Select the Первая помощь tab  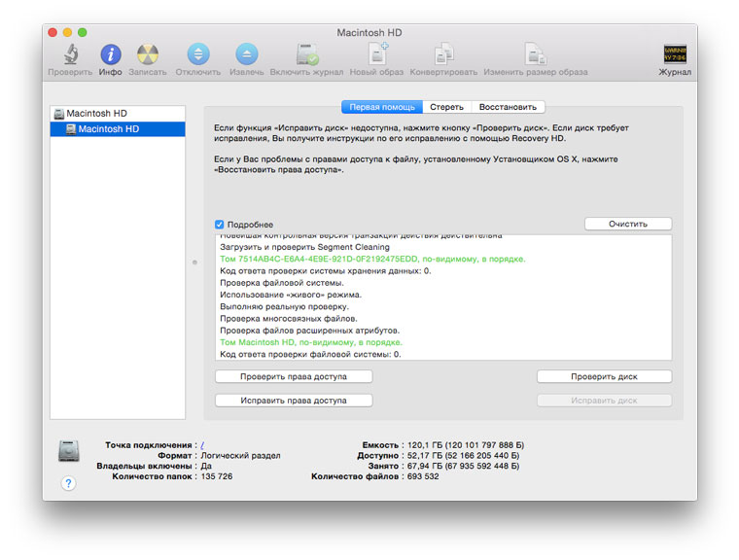(x=382, y=107)
